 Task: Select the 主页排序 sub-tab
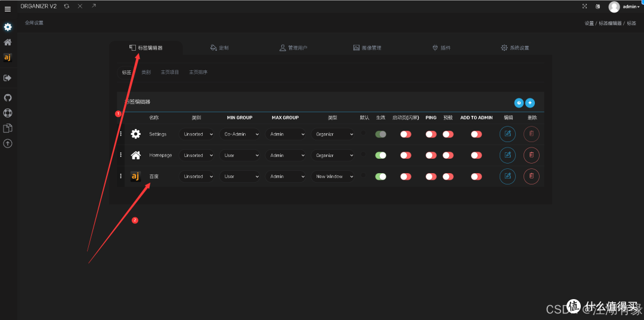tap(198, 72)
